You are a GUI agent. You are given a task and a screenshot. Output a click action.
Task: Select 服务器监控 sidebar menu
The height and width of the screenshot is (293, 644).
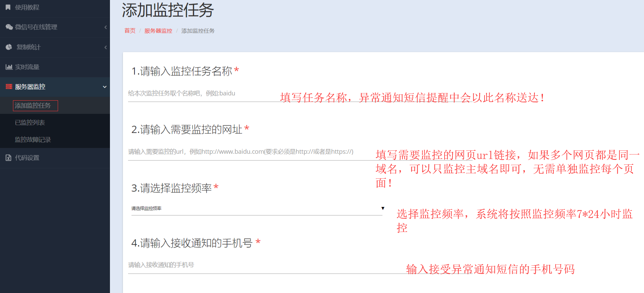coord(30,87)
